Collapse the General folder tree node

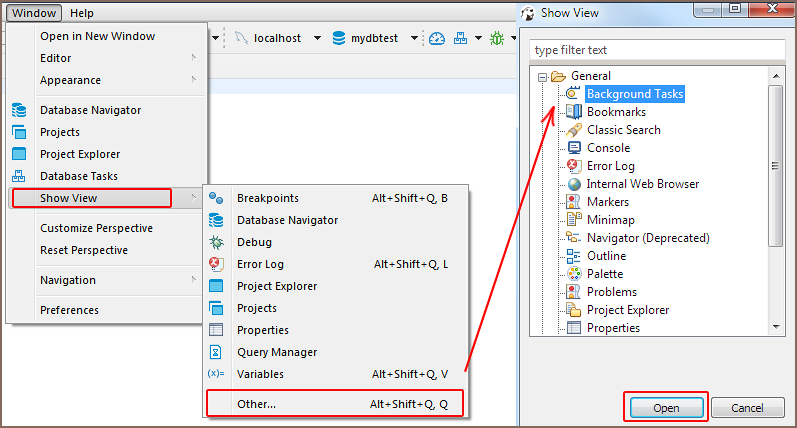[x=542, y=76]
